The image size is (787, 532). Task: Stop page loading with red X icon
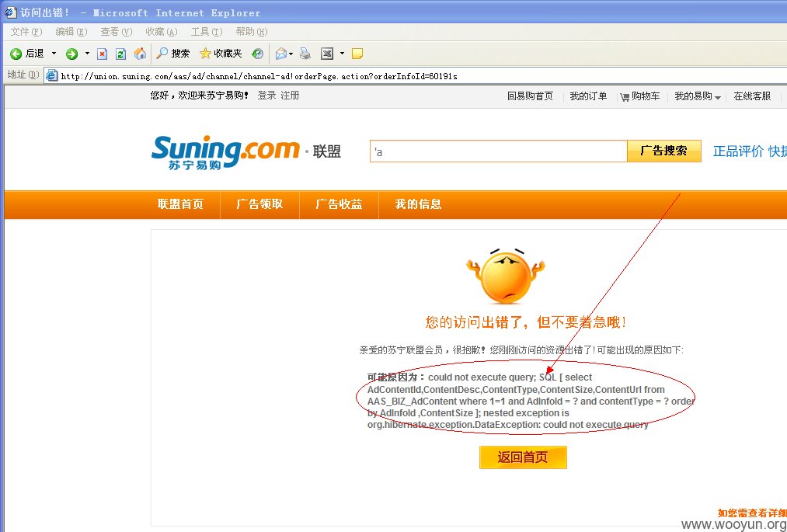102,54
